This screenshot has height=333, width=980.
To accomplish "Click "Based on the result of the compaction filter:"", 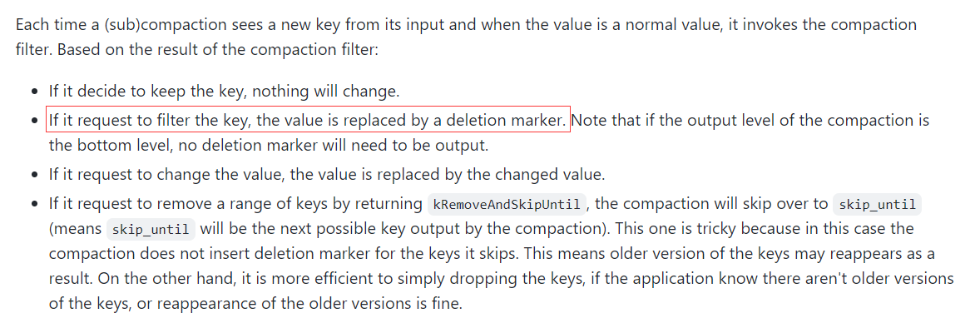I will pos(217,49).
